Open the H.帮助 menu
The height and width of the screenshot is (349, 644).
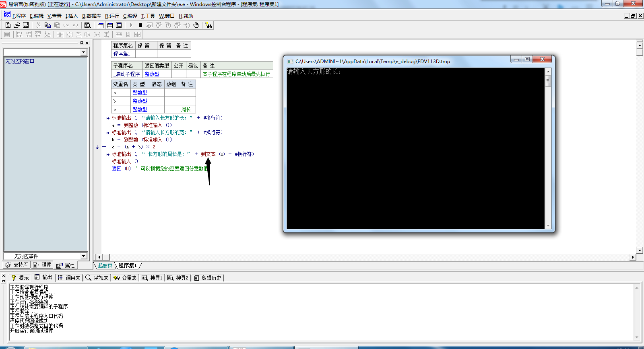point(186,16)
